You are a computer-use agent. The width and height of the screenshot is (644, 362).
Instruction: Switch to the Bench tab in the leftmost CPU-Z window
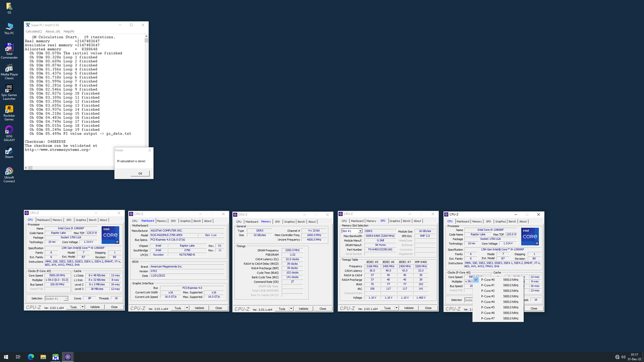(93, 220)
